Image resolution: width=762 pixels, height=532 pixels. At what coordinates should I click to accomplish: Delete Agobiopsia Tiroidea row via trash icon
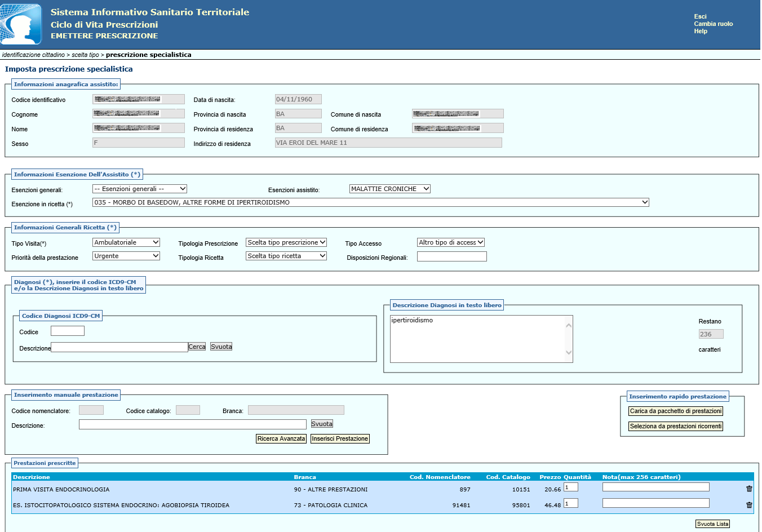tap(749, 505)
